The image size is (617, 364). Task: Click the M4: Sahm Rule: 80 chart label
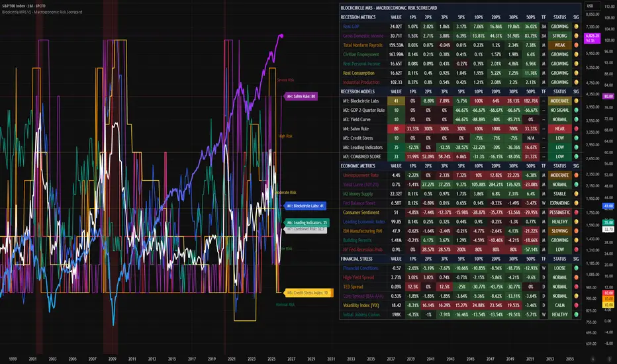(x=301, y=96)
